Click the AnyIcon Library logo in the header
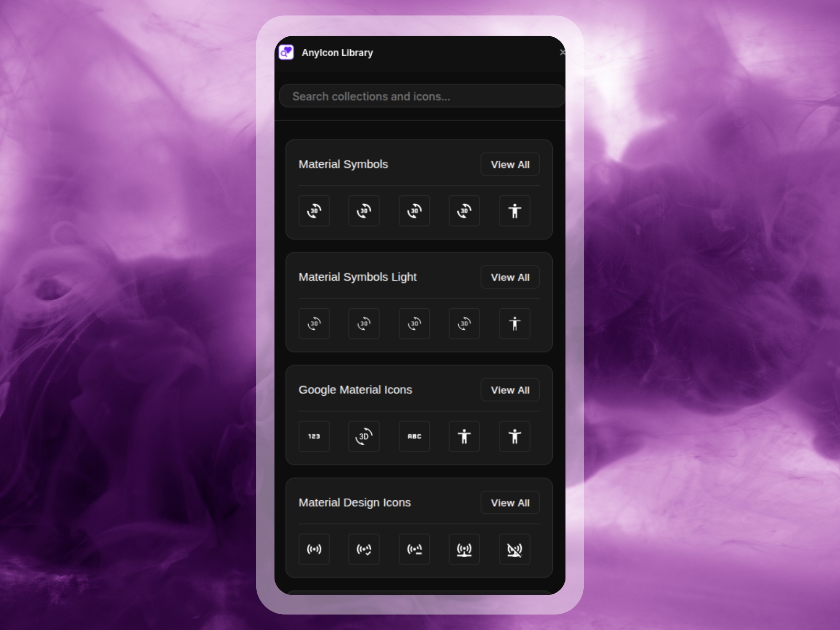 click(287, 52)
